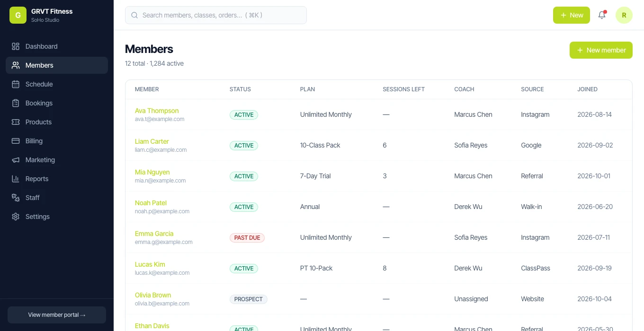644x331 pixels.
Task: Click the JOINED column header
Action: [587, 89]
